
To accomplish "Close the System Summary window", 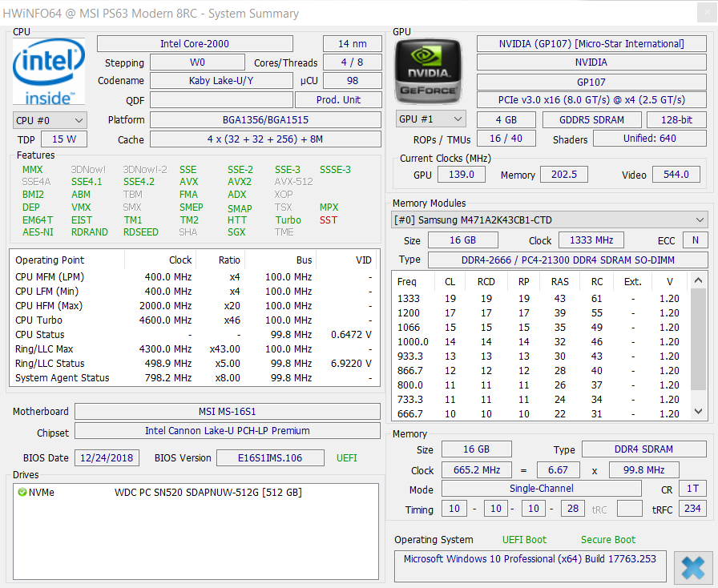I will pos(707,12).
